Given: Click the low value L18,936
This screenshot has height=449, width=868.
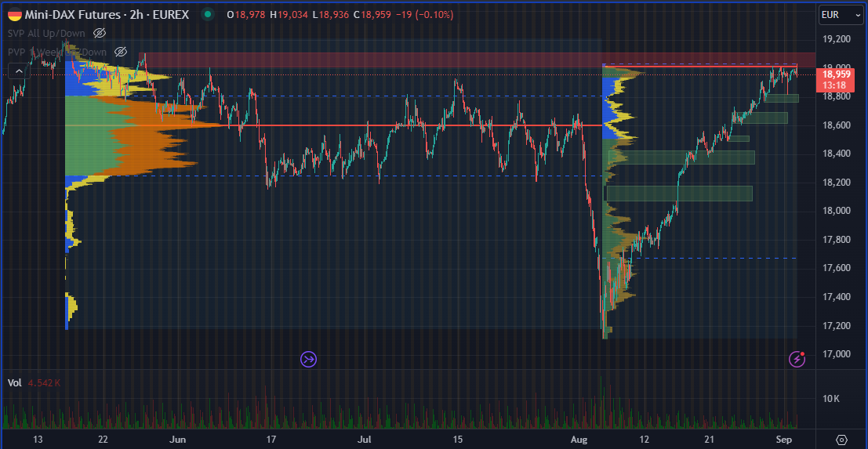Looking at the screenshot, I should (x=330, y=15).
